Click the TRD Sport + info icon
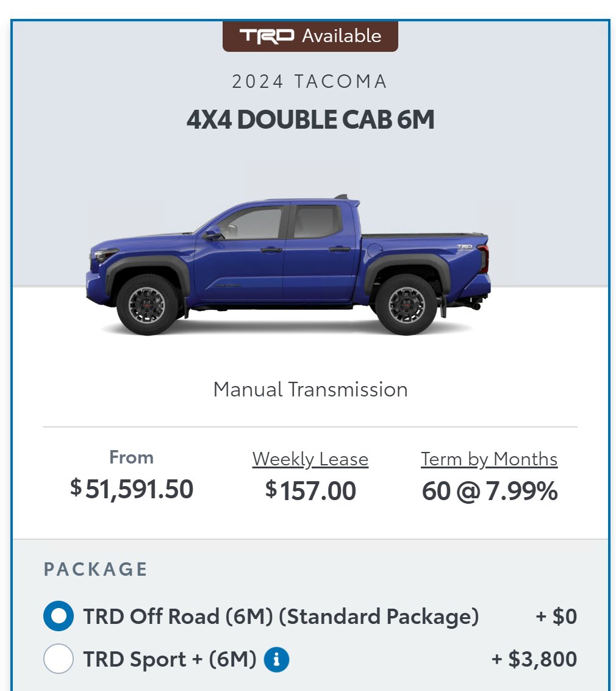 pos(276,660)
